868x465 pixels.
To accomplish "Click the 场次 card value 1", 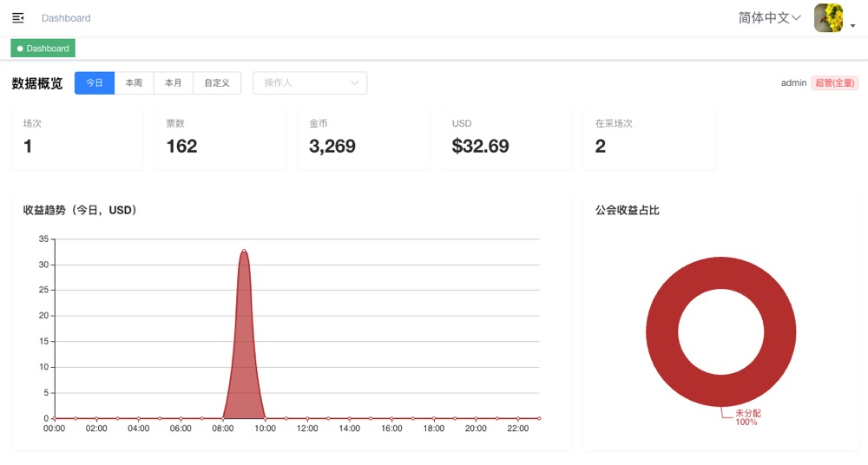I will tap(28, 146).
